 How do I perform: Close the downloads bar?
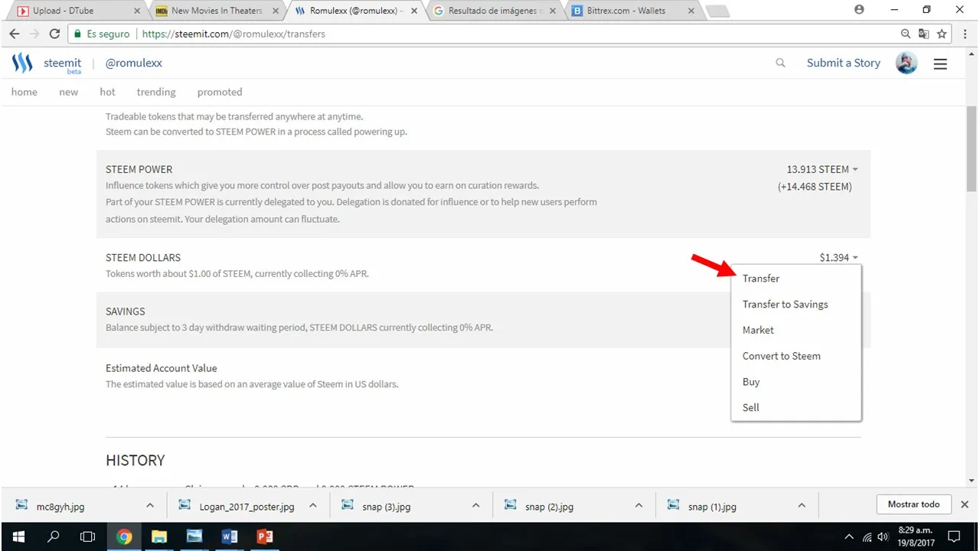pyautogui.click(x=965, y=504)
